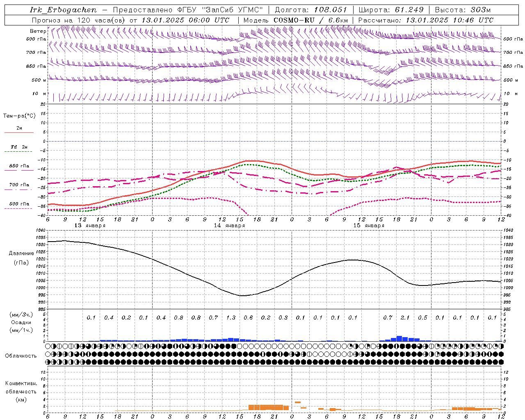
Task: Click the '13 января' date label
Action: [90, 226]
